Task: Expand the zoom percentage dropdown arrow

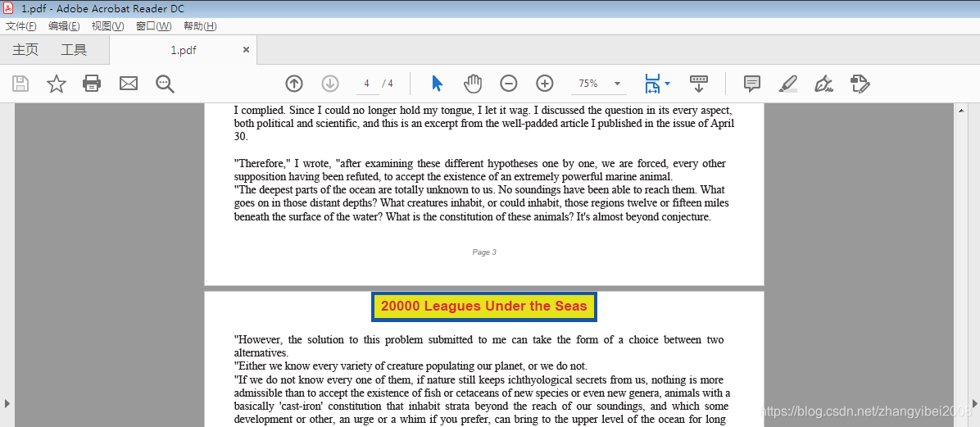Action: [618, 83]
